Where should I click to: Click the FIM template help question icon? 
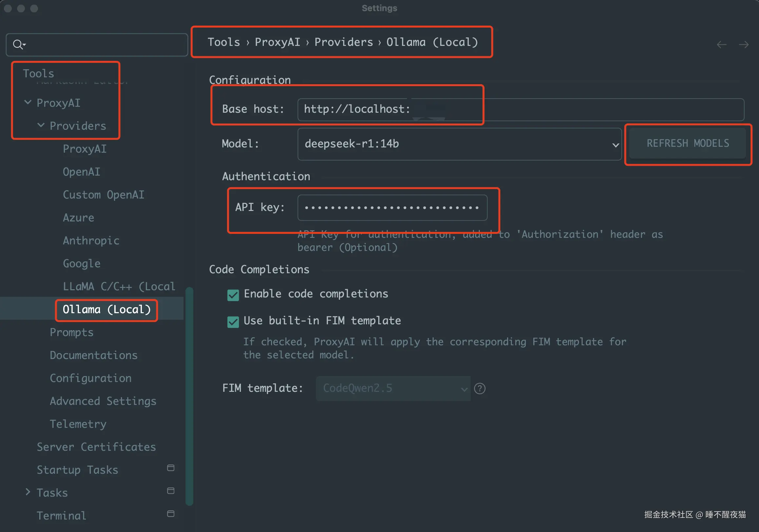coord(479,389)
